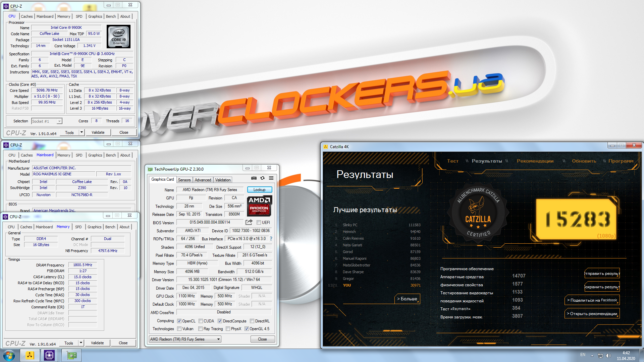Click Validate in top CPU-Z window
Screen dimensions: 644x362
click(98, 132)
